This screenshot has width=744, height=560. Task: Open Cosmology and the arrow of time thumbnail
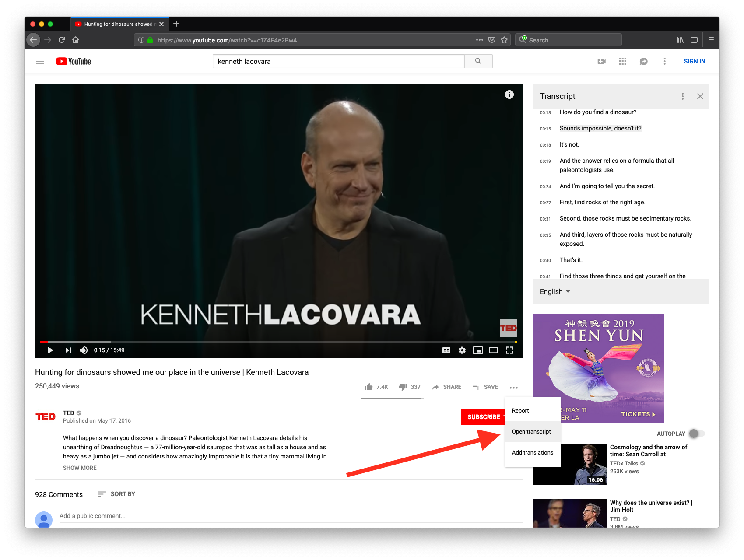570,464
